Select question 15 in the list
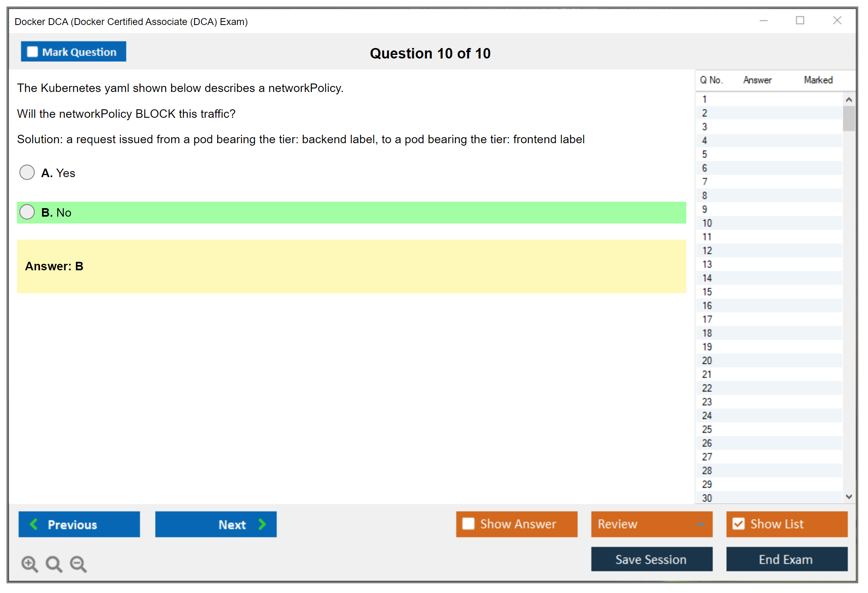The width and height of the screenshot is (868, 593). pos(707,292)
